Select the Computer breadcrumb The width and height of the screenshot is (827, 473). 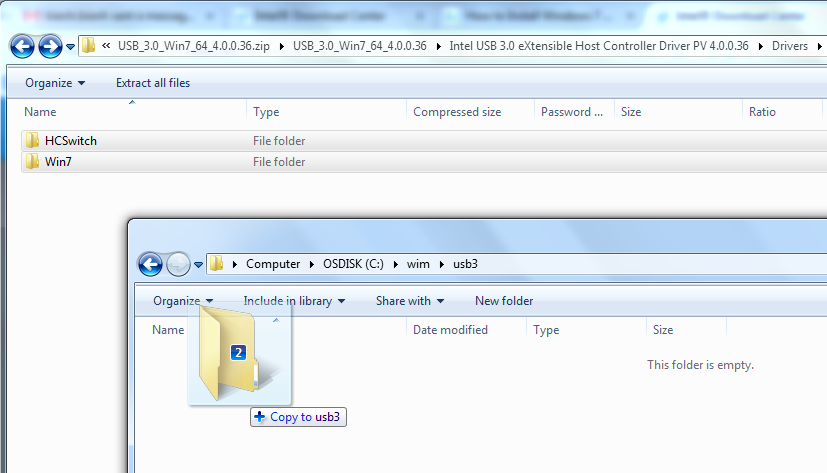pos(273,264)
